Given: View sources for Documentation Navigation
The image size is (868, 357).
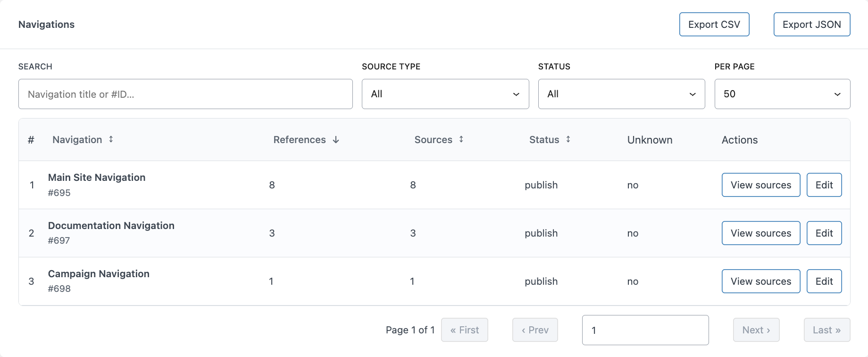Looking at the screenshot, I should [x=760, y=233].
